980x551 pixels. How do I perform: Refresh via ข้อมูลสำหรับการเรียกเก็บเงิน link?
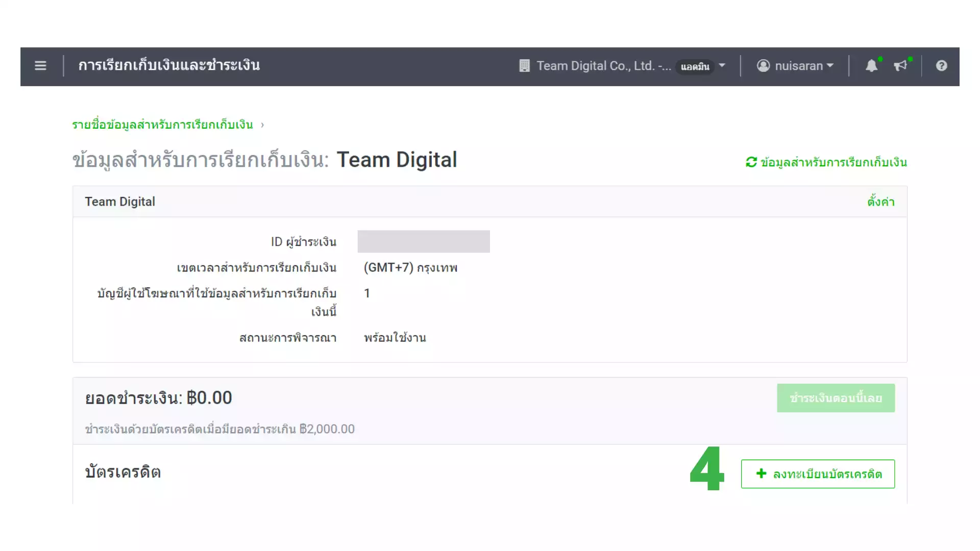[x=826, y=162]
